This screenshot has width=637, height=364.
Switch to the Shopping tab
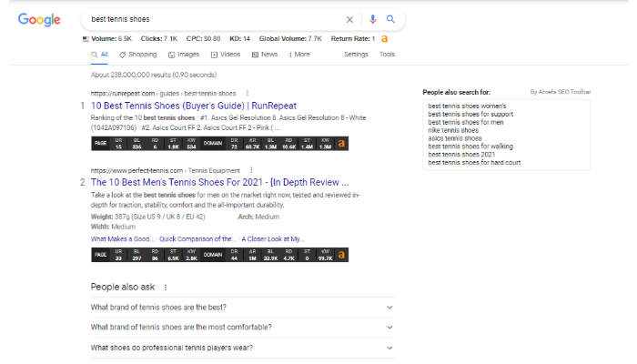click(137, 55)
